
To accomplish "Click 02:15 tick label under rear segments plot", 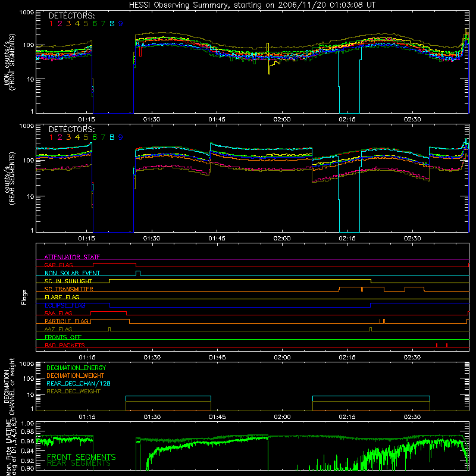I will pos(347,239).
